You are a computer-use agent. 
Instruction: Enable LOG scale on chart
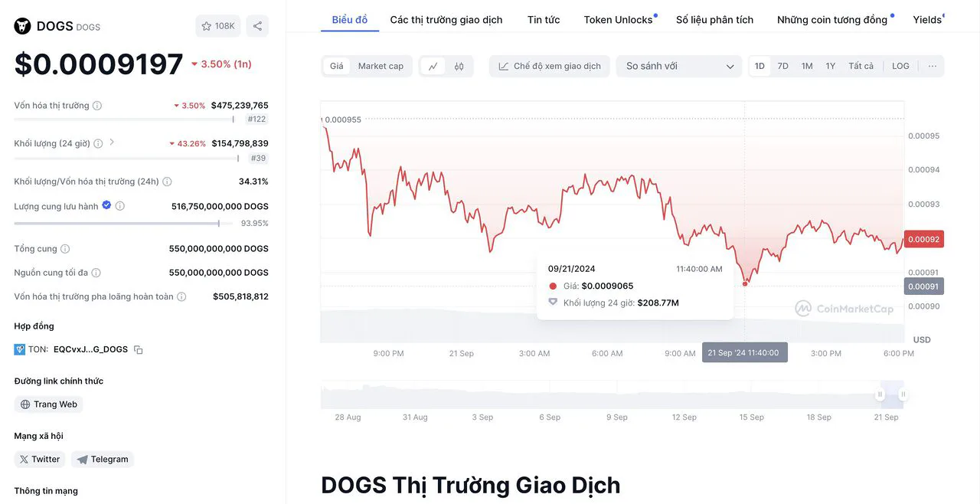point(900,67)
